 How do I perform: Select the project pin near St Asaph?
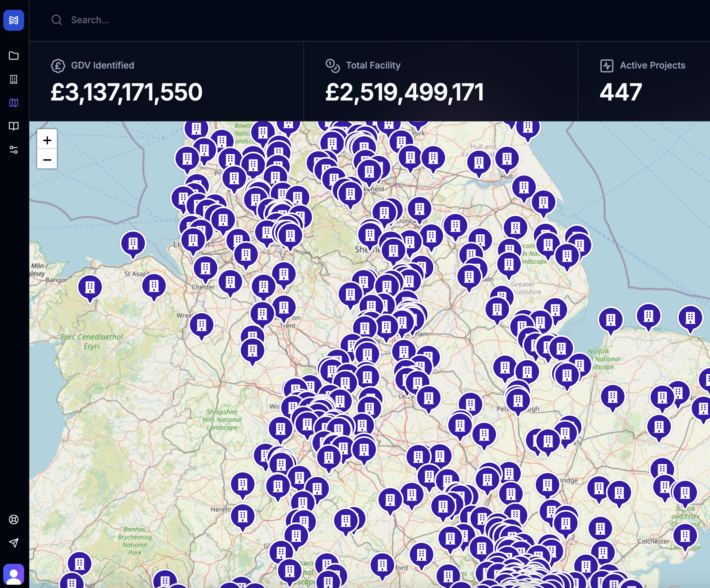pos(154,287)
